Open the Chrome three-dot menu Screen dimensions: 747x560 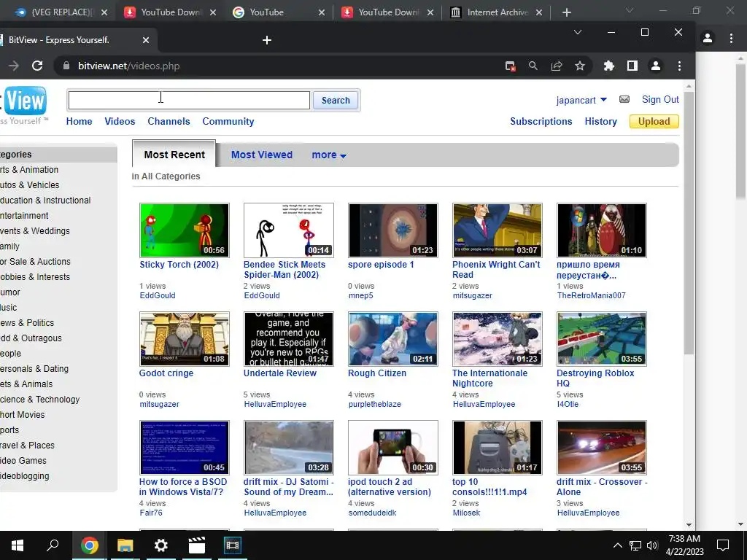click(x=679, y=66)
